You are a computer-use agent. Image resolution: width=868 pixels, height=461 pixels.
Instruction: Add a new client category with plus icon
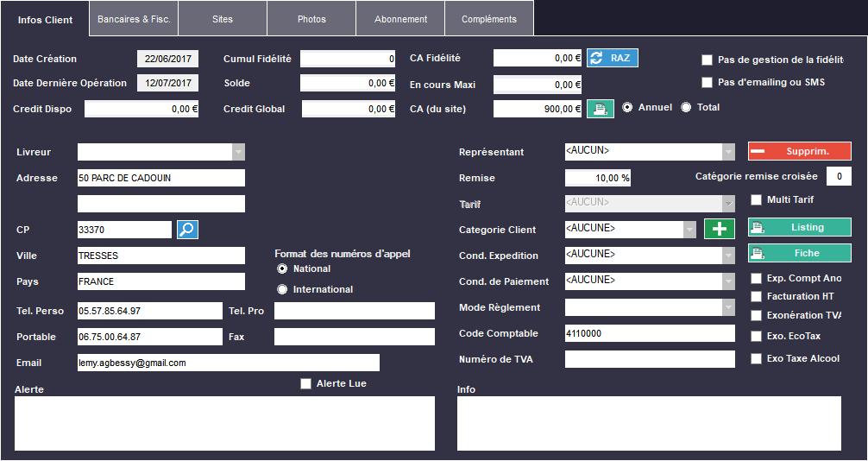pyautogui.click(x=718, y=229)
